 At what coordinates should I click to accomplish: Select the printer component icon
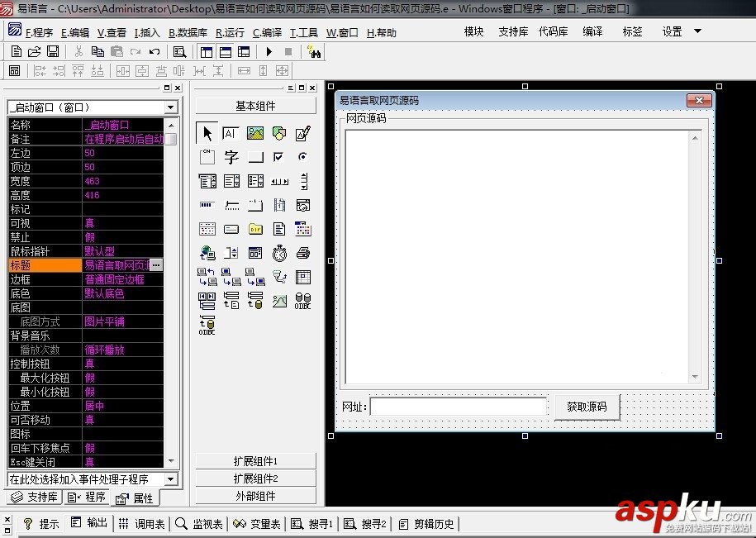(302, 253)
